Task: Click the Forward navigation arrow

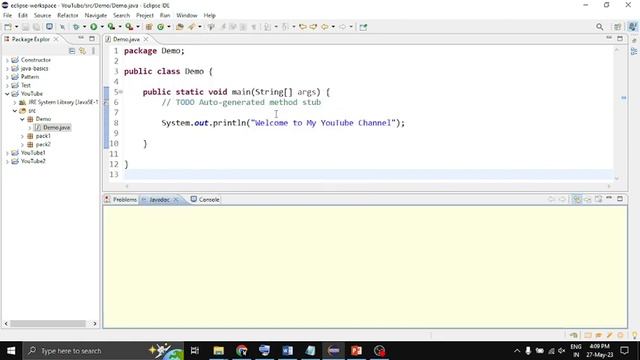Action: point(342,27)
